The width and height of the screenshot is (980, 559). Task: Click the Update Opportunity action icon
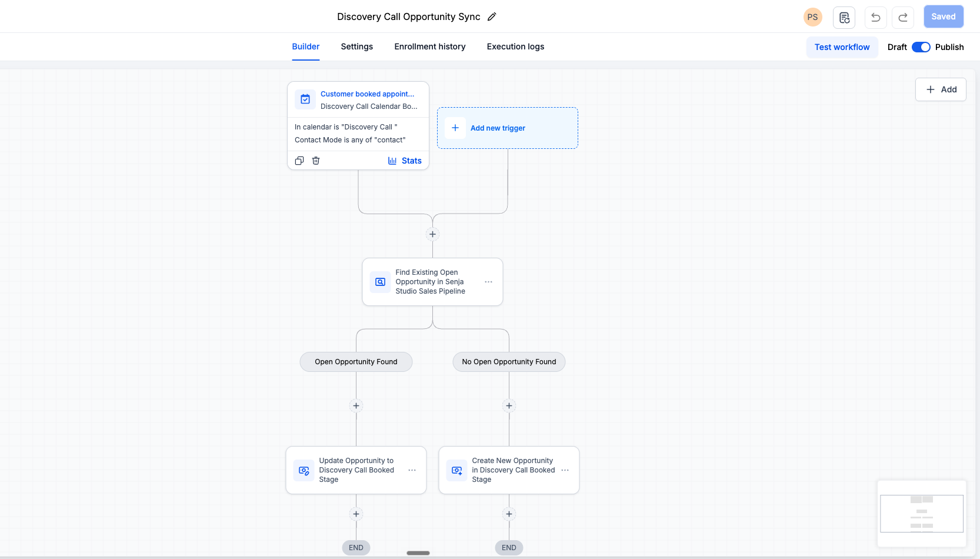click(304, 470)
